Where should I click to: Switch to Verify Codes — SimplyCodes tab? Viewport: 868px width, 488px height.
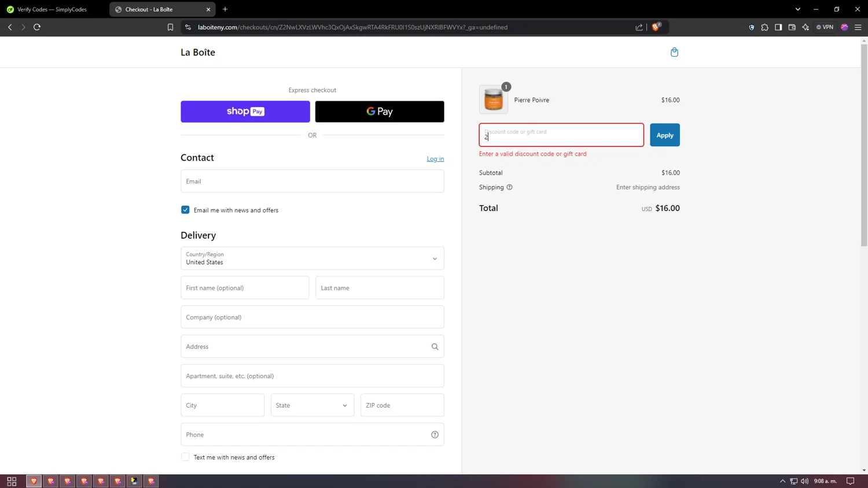pyautogui.click(x=52, y=9)
